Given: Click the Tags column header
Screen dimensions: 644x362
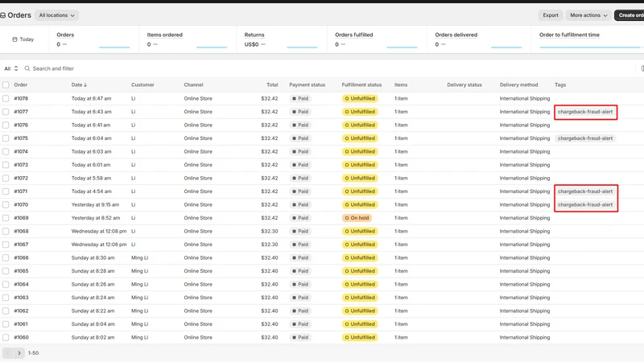Looking at the screenshot, I should 560,85.
